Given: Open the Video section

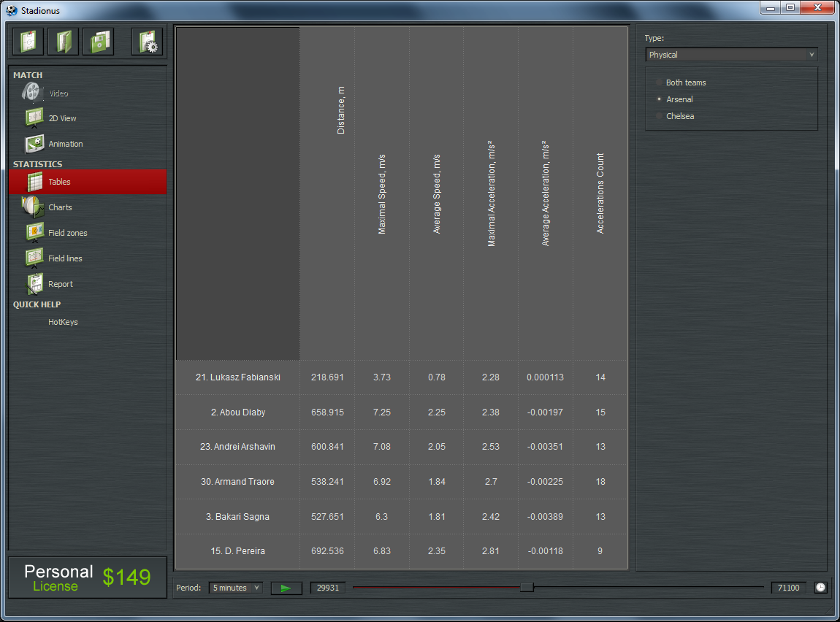Looking at the screenshot, I should (58, 93).
